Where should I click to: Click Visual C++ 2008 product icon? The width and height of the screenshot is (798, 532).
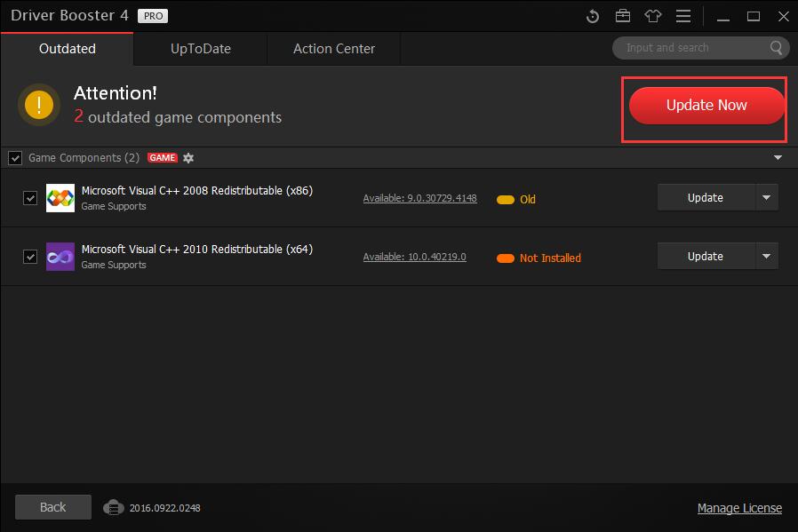60,198
